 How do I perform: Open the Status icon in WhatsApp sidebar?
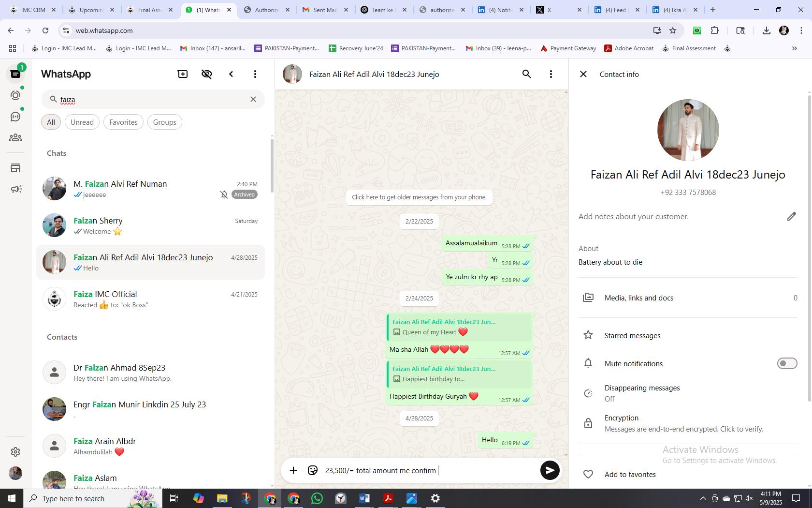tap(15, 95)
